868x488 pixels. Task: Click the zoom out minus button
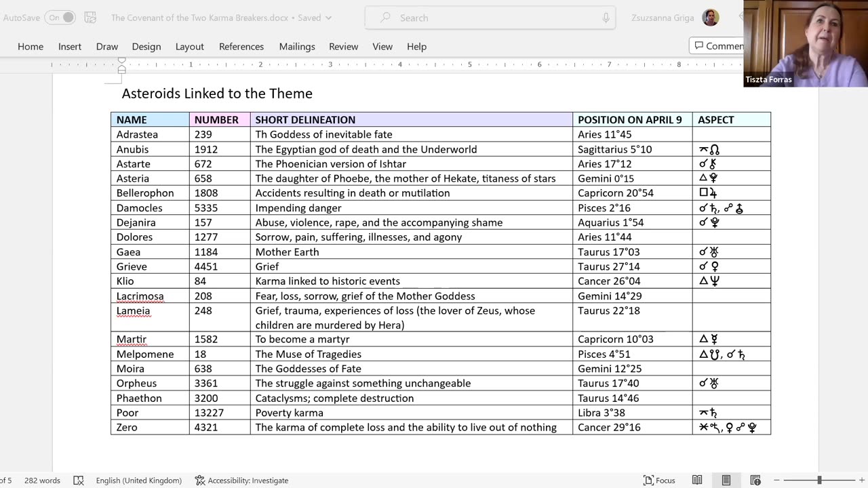tap(777, 481)
